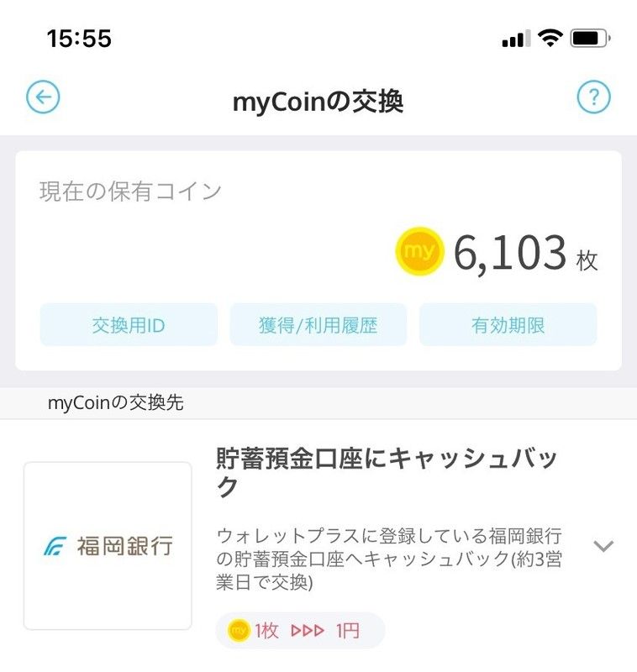View 獲得/利用履歴 history
Viewport: 637px width, 672px height.
tap(318, 325)
